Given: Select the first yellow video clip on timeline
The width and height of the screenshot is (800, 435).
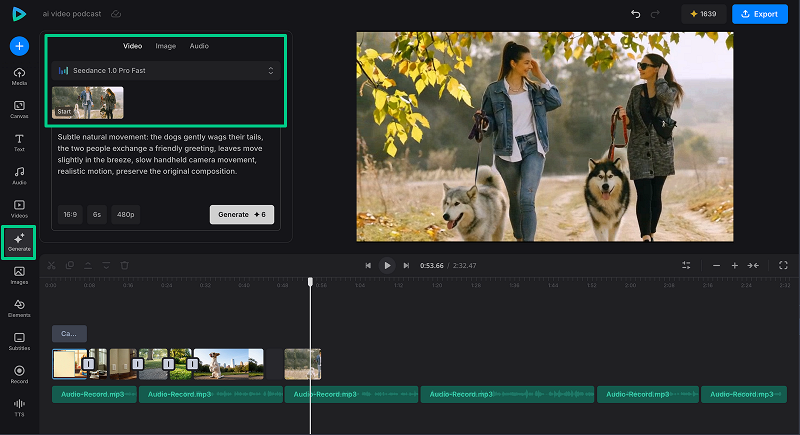Looking at the screenshot, I should pyautogui.click(x=69, y=364).
